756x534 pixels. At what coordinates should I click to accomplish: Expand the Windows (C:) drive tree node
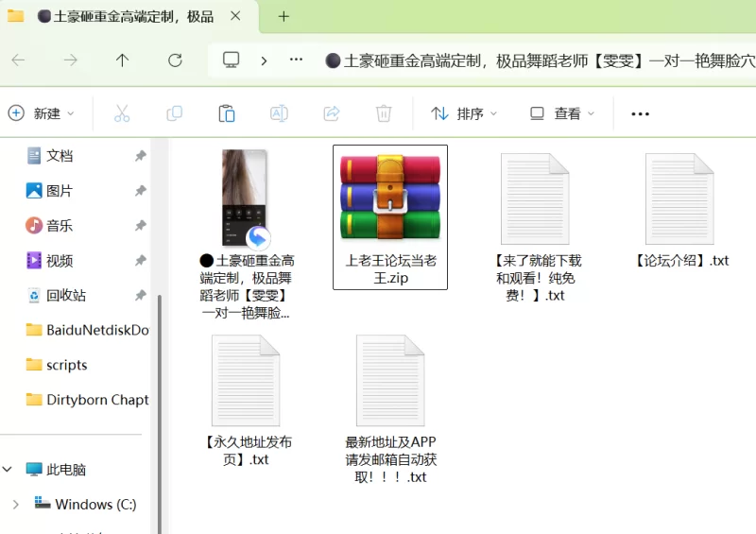15,505
